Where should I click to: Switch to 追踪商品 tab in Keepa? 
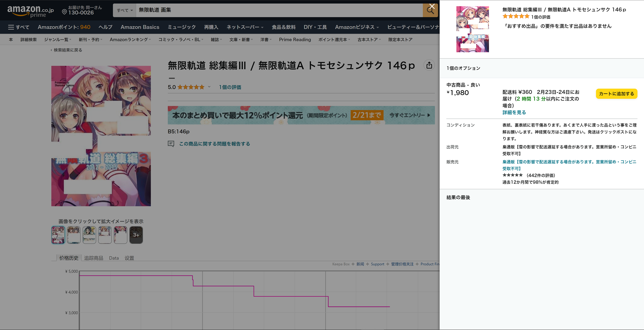coord(93,258)
